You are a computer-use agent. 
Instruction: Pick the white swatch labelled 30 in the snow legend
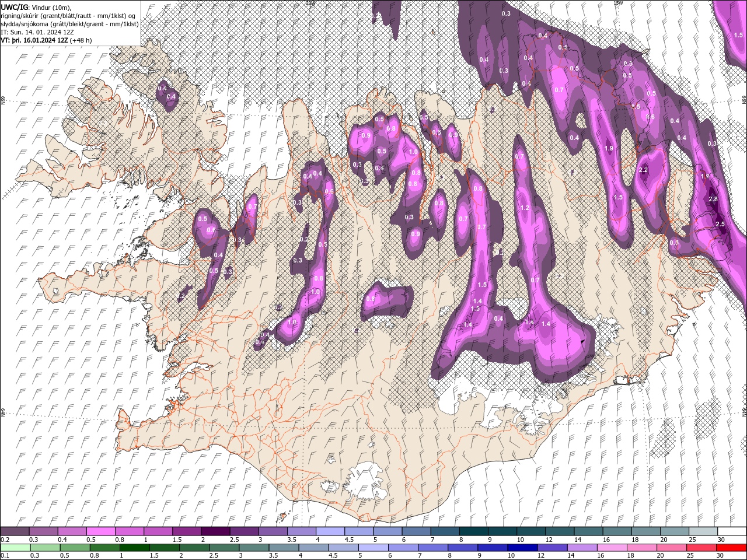tap(732, 531)
